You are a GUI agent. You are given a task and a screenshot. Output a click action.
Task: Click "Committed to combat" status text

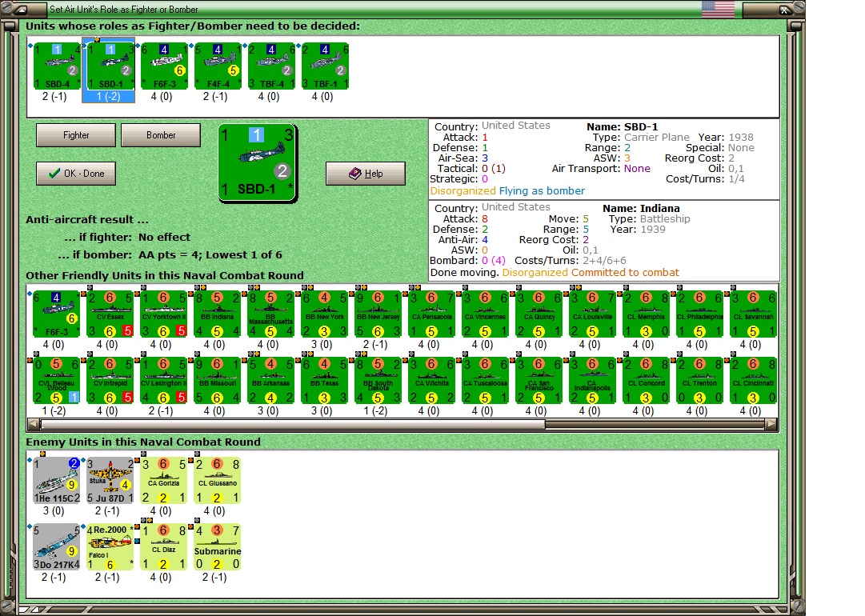625,273
